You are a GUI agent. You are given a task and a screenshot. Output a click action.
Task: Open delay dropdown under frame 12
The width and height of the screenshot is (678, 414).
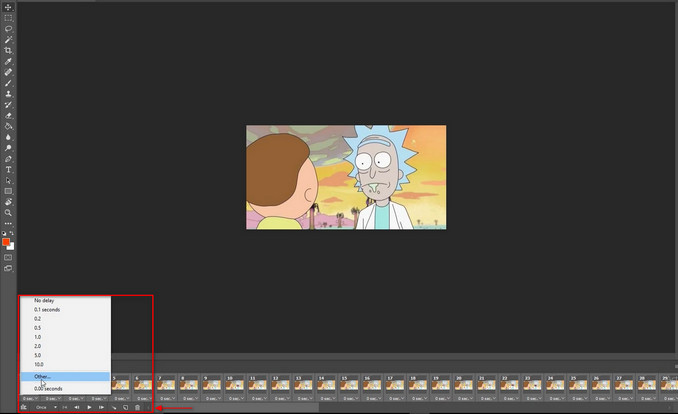(281, 398)
